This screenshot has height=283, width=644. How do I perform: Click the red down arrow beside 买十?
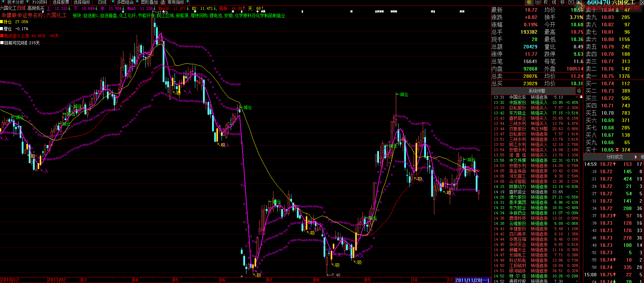(x=617, y=150)
